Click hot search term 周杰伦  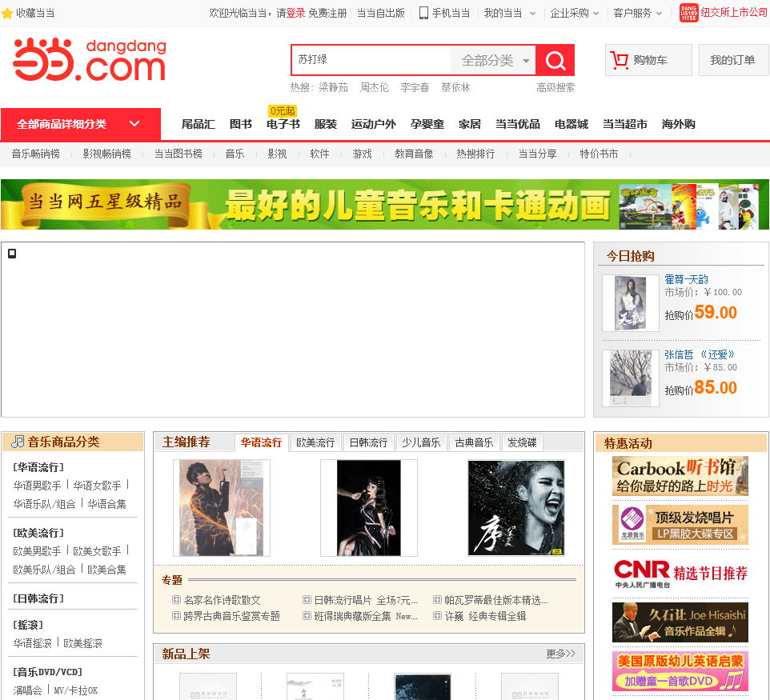tap(375, 87)
